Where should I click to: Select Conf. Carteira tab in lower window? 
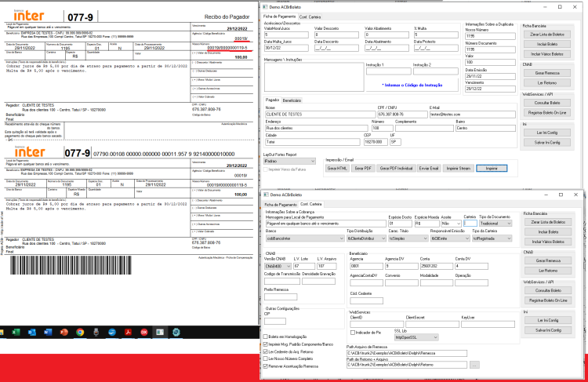311,204
